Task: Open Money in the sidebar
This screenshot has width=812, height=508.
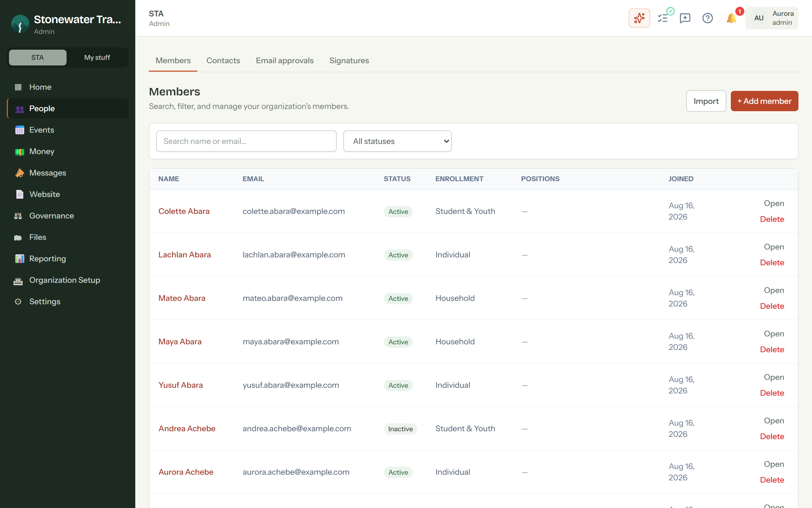Action: [x=67, y=152]
